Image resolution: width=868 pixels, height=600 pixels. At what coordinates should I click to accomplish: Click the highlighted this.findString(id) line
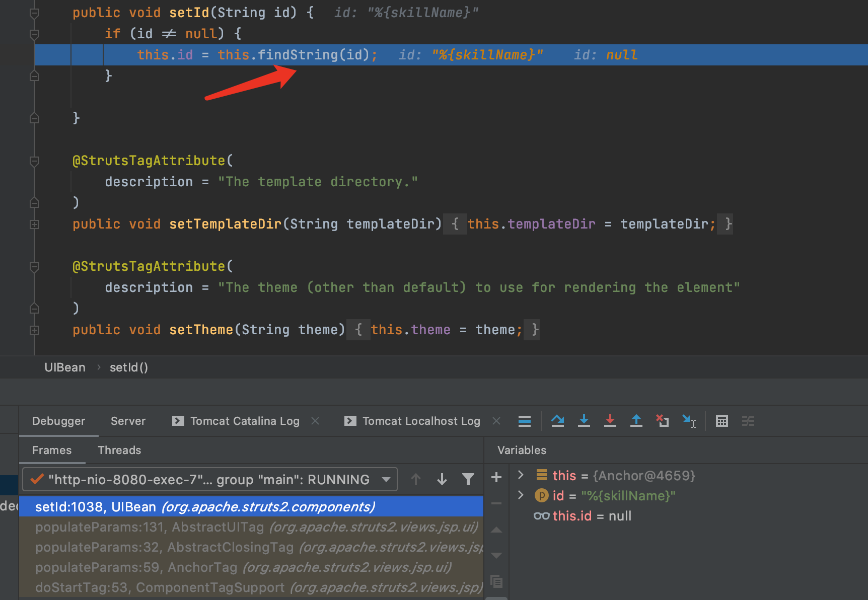click(x=451, y=54)
